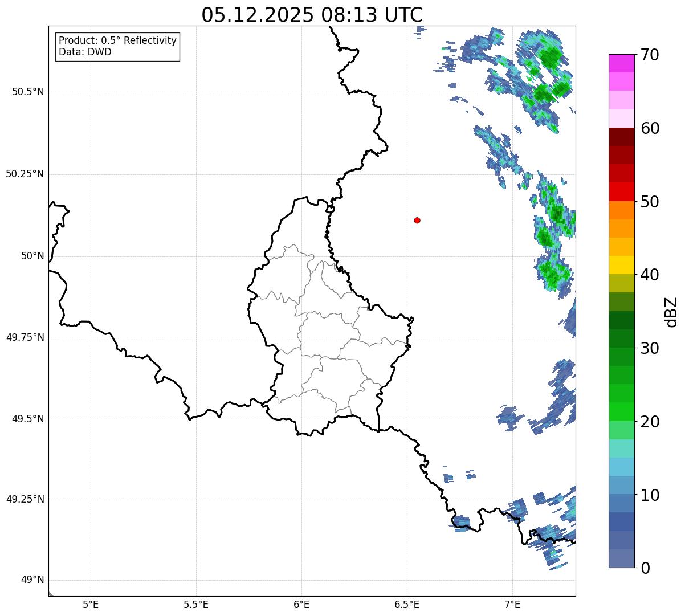Viewport: 685px width, 616px height.
Task: Click the latitude label "49.5°N"
Action: (28, 419)
